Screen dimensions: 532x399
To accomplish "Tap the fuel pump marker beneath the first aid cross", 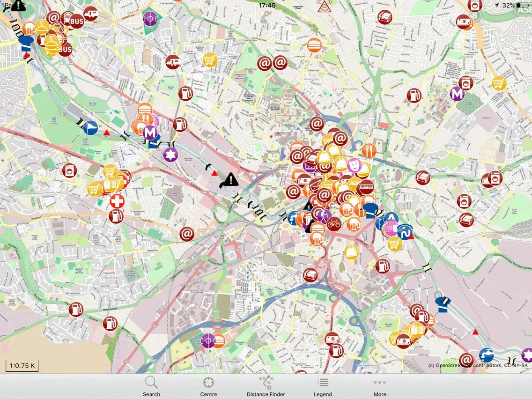I will click(116, 216).
